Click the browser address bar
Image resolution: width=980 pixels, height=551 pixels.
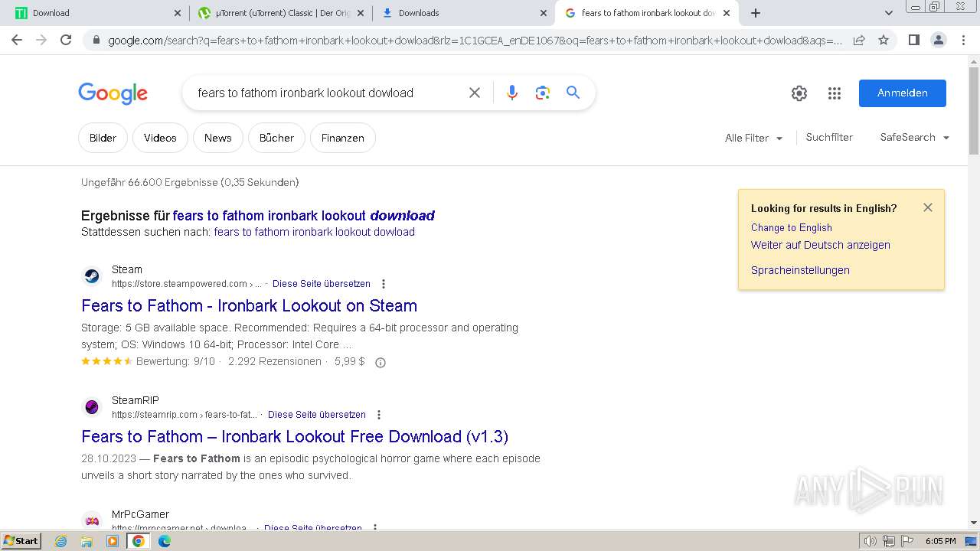coord(475,41)
